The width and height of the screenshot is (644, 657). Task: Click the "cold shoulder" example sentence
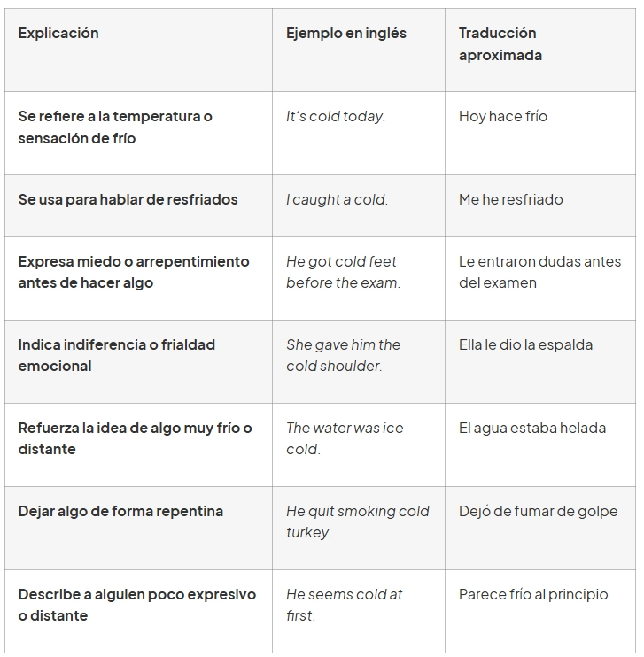point(343,356)
